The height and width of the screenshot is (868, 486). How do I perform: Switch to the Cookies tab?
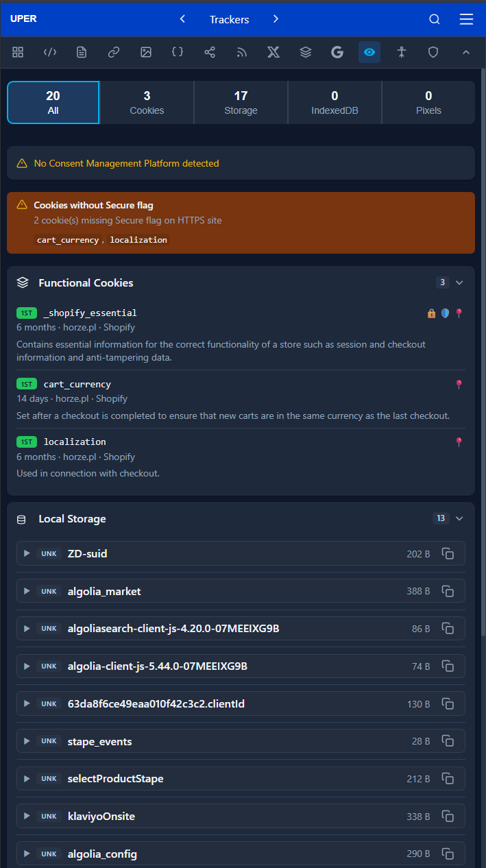[x=147, y=101]
